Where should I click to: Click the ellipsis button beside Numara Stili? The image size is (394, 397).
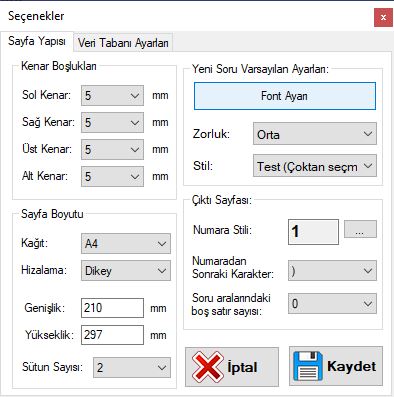(x=360, y=229)
